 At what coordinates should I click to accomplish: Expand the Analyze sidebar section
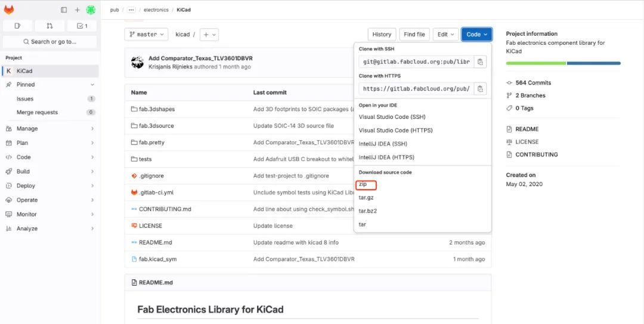point(51,229)
